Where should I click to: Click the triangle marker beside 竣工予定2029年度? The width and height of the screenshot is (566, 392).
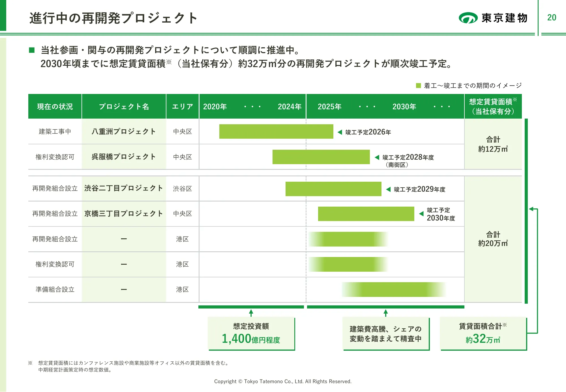(x=388, y=189)
